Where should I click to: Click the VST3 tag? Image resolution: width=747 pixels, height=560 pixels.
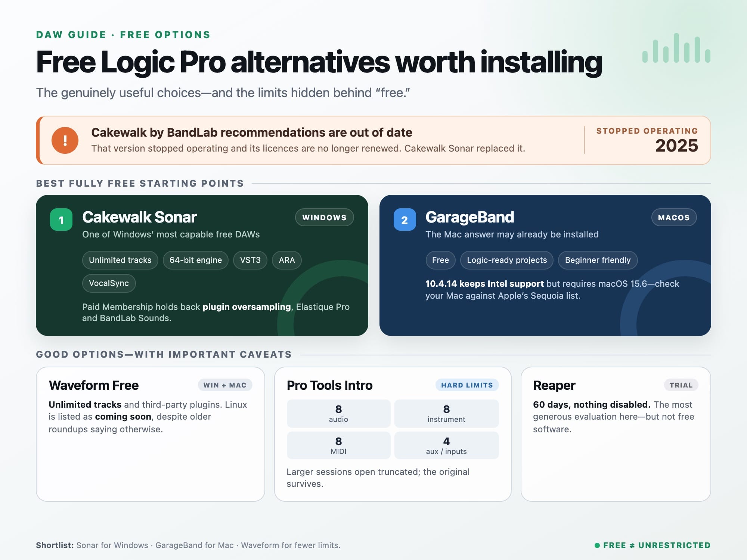[250, 260]
